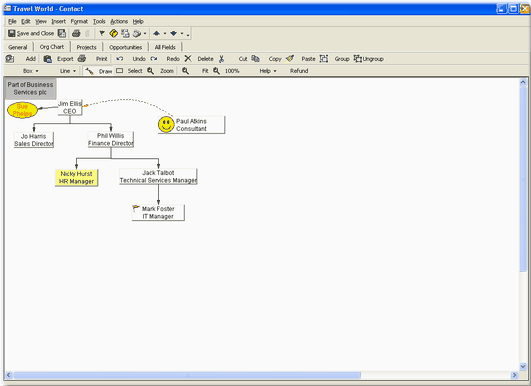Screen dimensions: 531x386
Task: Select the Select rectangle tool
Action: pyautogui.click(x=120, y=71)
